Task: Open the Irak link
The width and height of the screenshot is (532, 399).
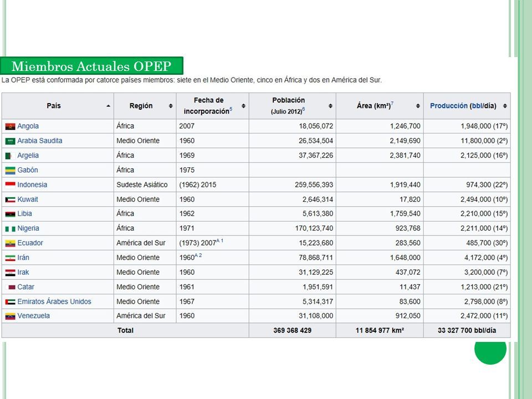Action: coord(23,272)
